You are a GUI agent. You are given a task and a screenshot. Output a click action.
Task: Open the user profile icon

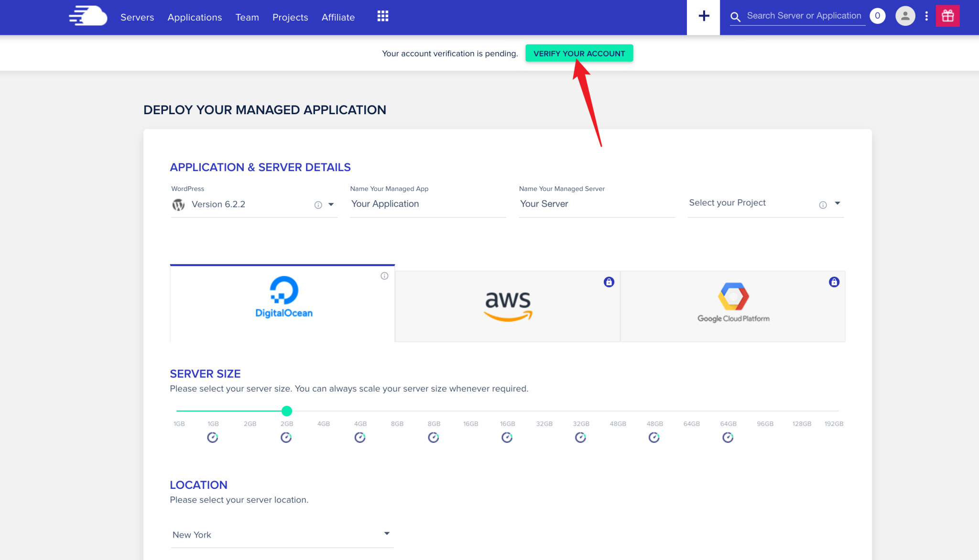pyautogui.click(x=905, y=16)
